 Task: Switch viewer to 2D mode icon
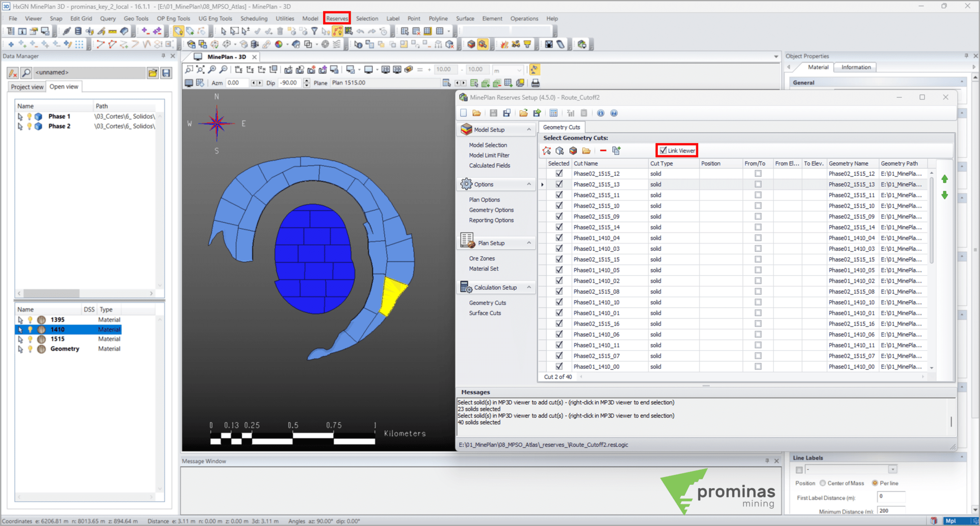pyautogui.click(x=386, y=70)
